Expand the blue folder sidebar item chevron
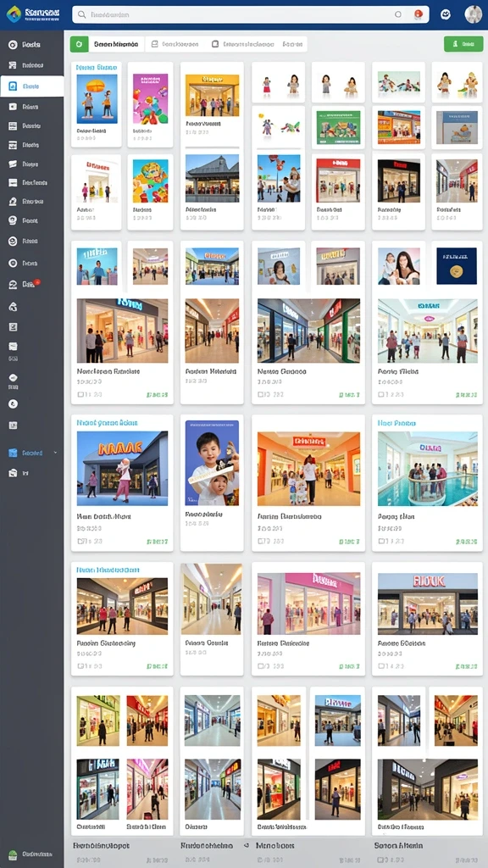488x868 pixels. (55, 453)
